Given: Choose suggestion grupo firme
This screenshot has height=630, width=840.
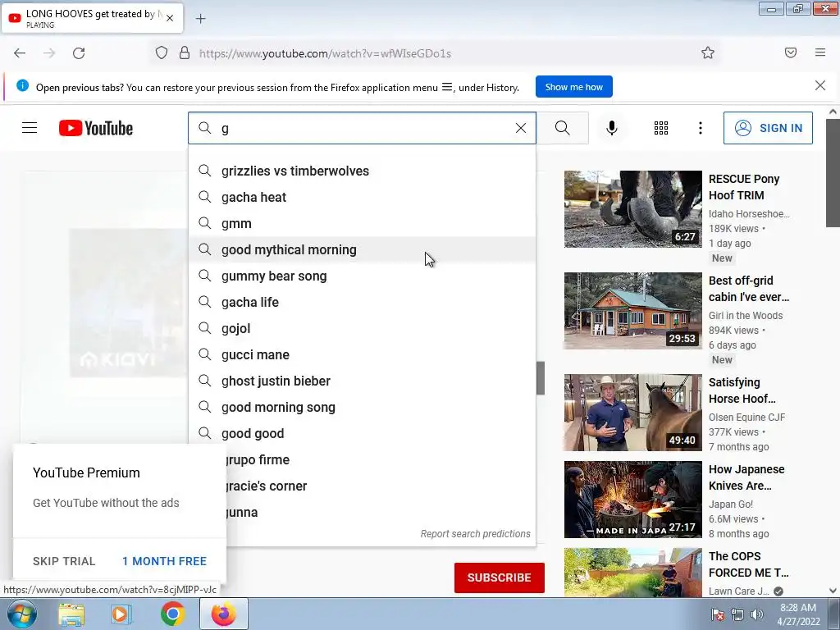Looking at the screenshot, I should click(381, 459).
